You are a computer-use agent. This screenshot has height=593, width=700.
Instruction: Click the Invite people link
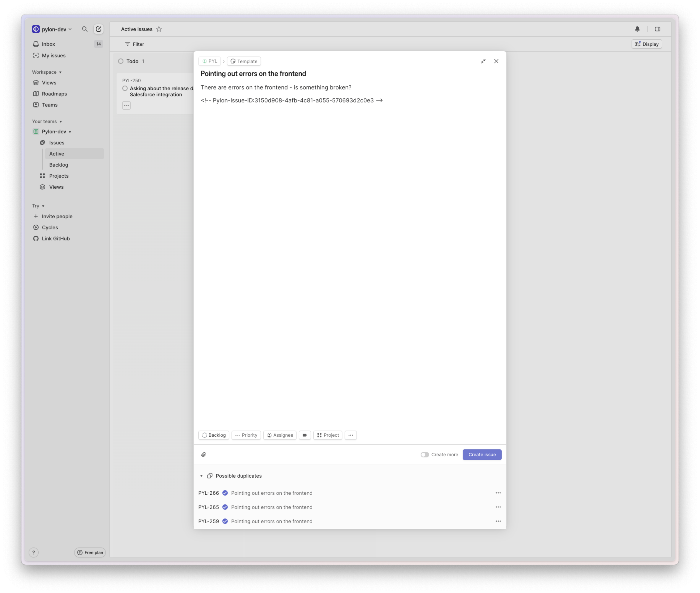(x=57, y=216)
